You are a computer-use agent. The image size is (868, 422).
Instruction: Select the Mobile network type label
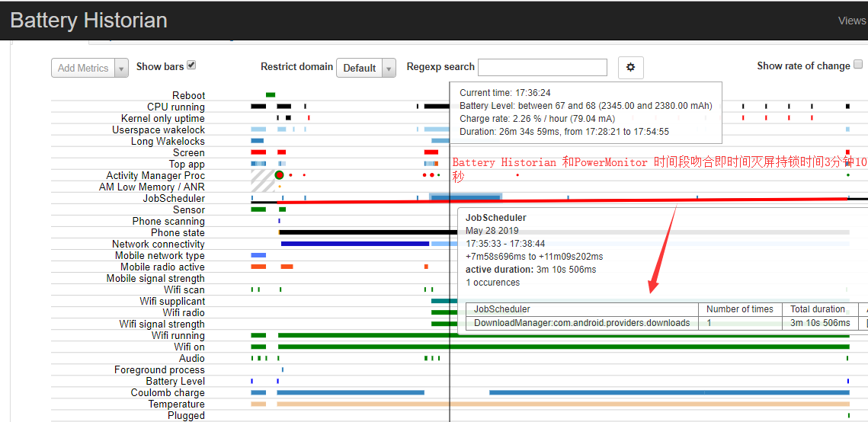[x=160, y=255]
